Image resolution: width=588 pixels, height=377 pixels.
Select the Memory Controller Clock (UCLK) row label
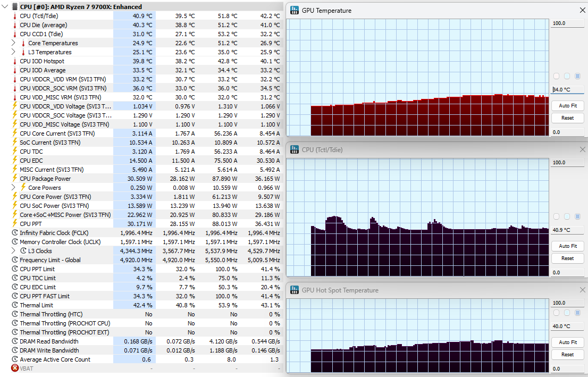tap(60, 241)
